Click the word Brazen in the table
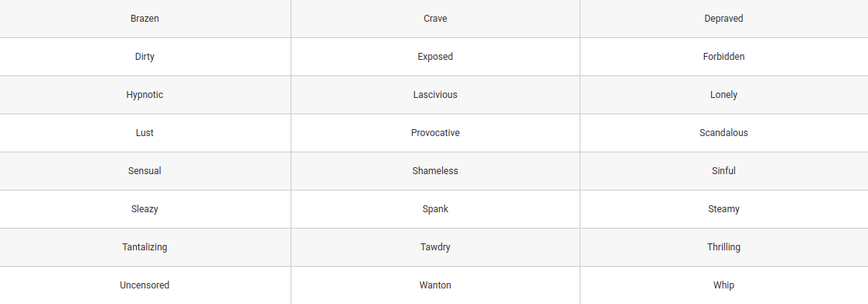Screen dimensions: 868x304 [145, 19]
